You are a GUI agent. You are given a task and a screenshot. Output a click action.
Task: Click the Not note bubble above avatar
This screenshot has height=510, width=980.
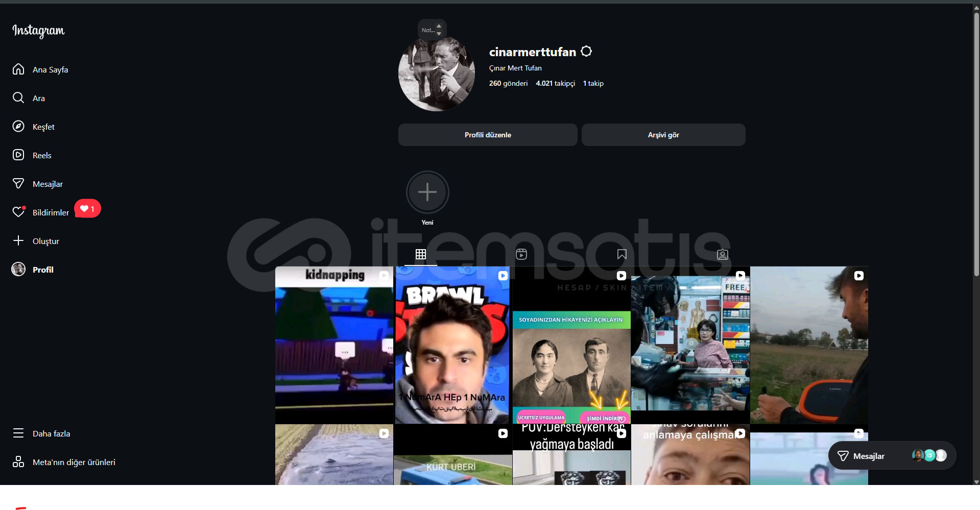pyautogui.click(x=432, y=30)
